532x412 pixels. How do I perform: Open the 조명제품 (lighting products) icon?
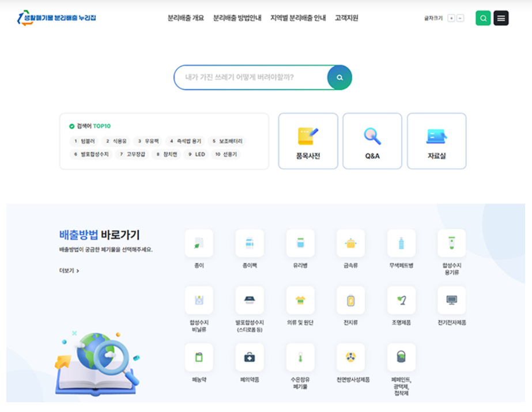[401, 301]
